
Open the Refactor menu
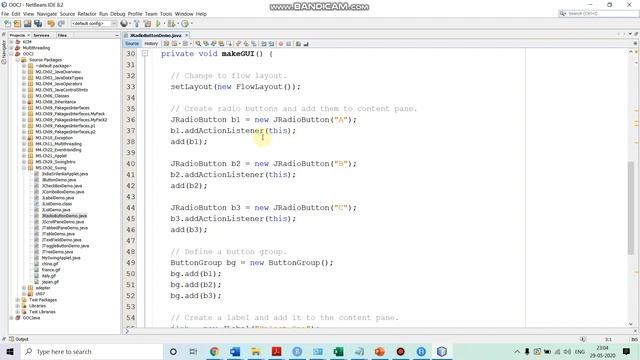click(x=87, y=14)
